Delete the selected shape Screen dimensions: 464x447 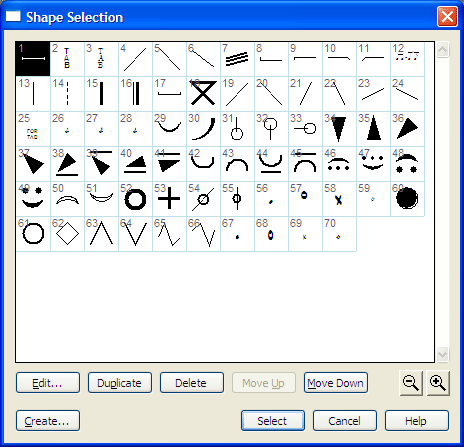pos(192,383)
